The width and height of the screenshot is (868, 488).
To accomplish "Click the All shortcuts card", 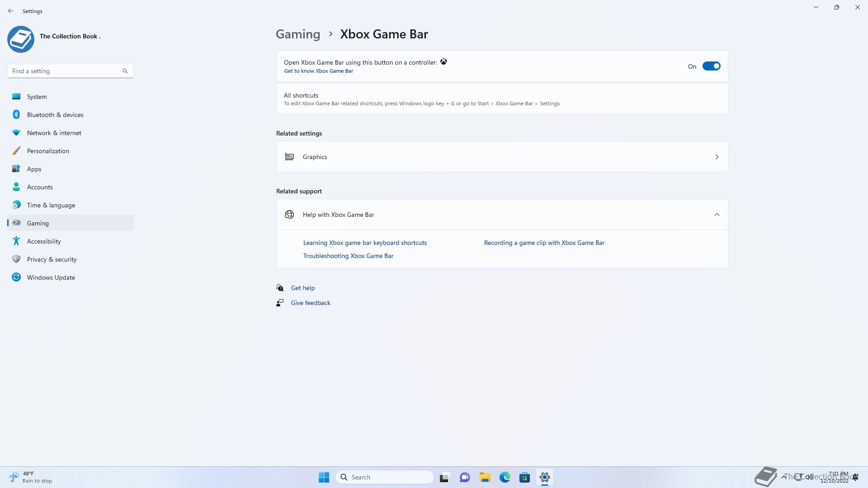I will point(502,99).
